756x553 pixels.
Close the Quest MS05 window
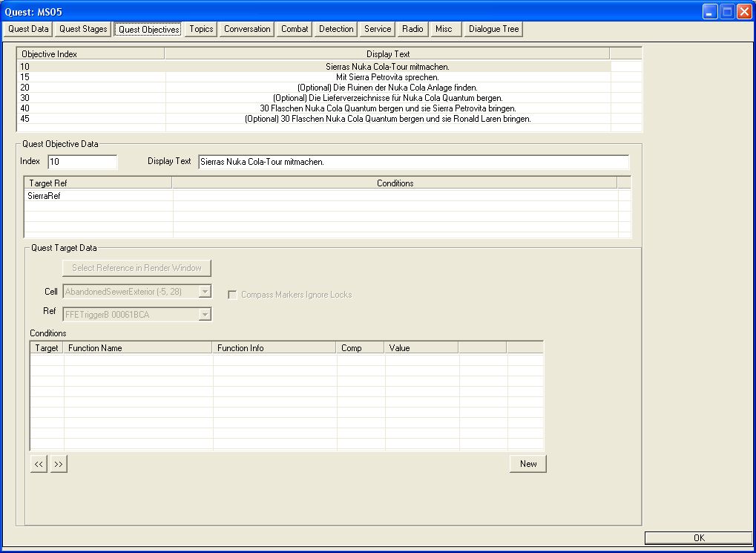pyautogui.click(x=744, y=12)
